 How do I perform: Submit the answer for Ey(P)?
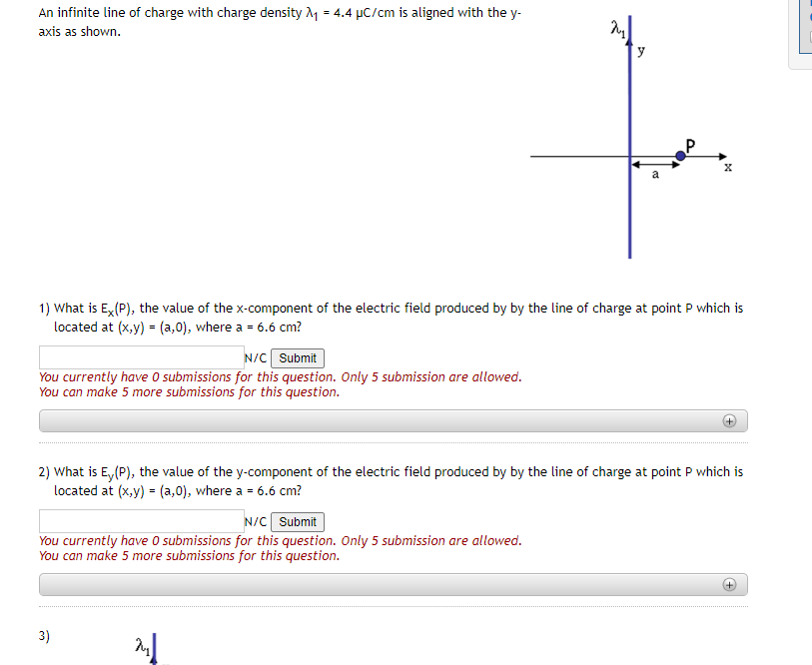(297, 521)
